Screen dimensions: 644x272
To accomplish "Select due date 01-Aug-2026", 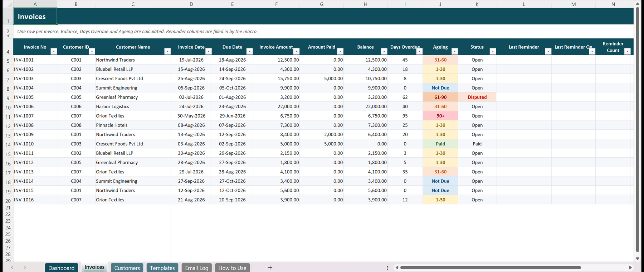I will tap(232, 97).
